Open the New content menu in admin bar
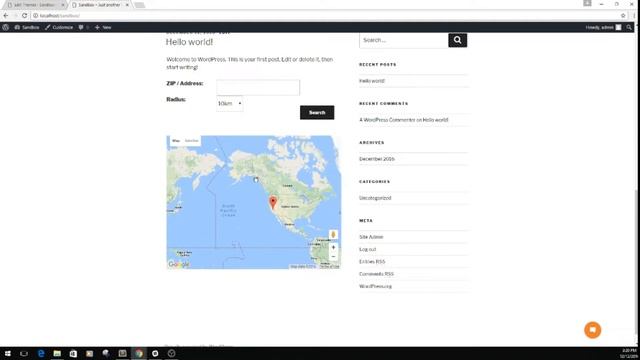This screenshot has width=640, height=360. 103,27
